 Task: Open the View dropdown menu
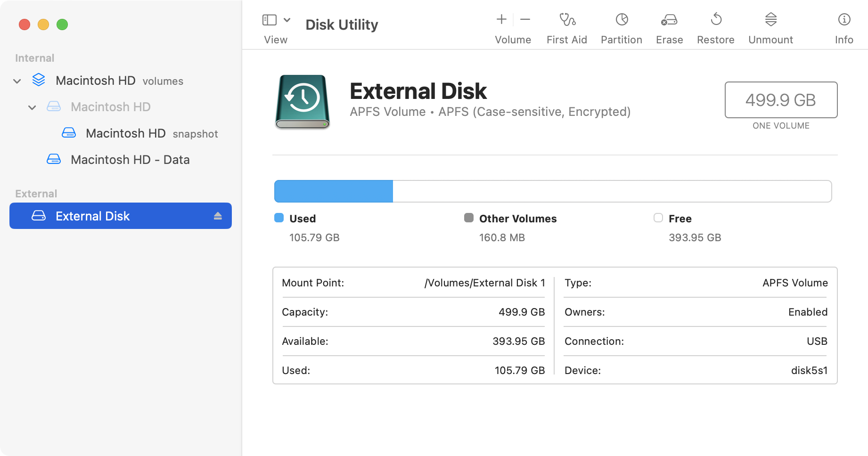[x=286, y=20]
